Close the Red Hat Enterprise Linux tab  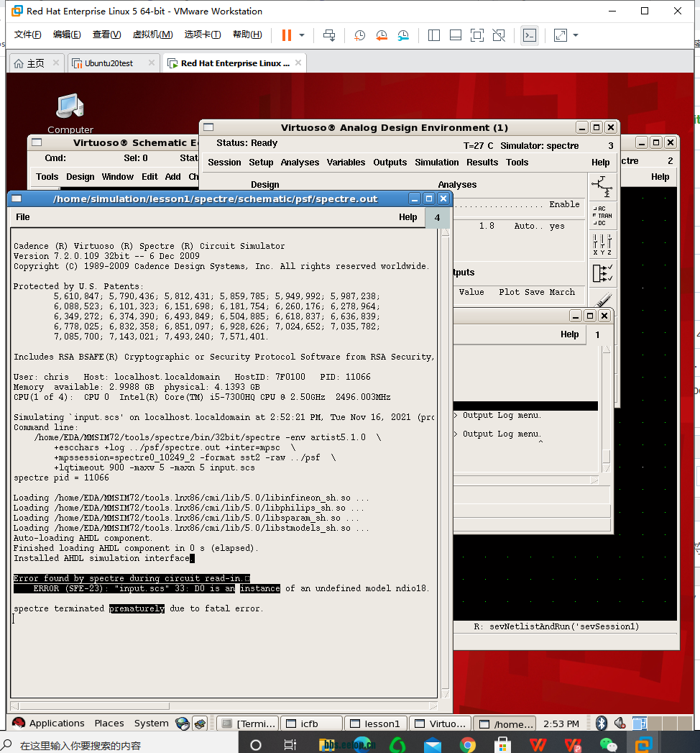pos(298,63)
